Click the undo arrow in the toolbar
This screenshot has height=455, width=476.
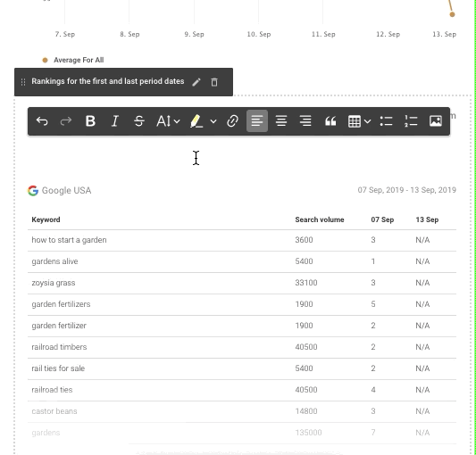tap(42, 121)
